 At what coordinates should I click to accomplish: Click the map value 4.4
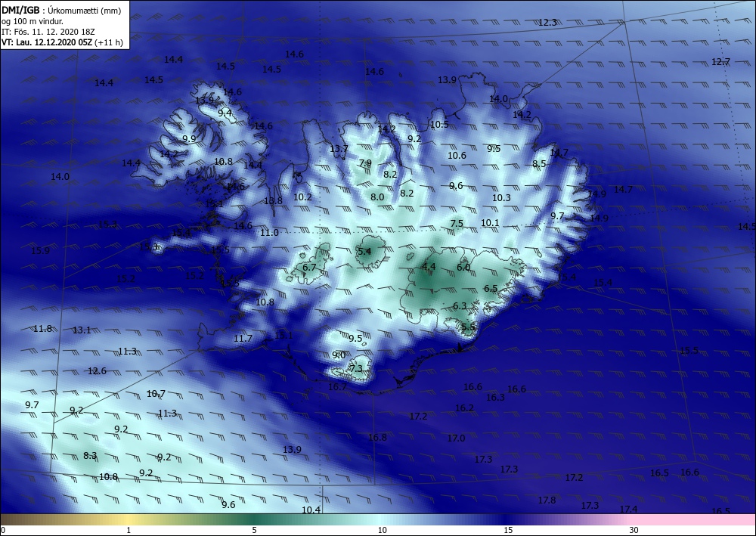point(429,267)
